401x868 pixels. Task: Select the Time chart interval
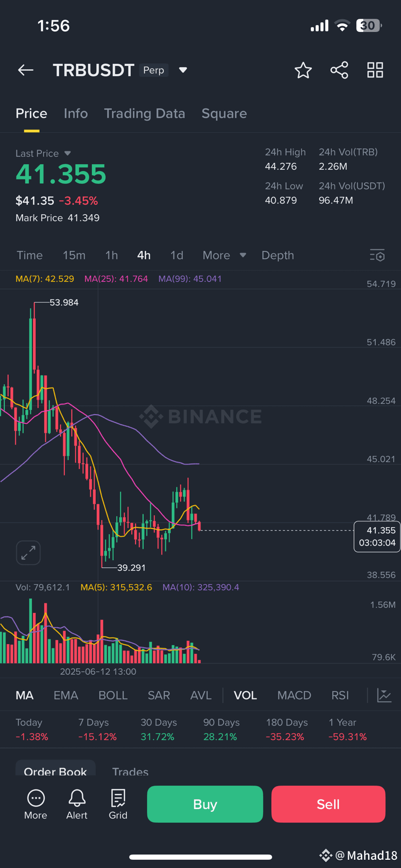tap(30, 255)
